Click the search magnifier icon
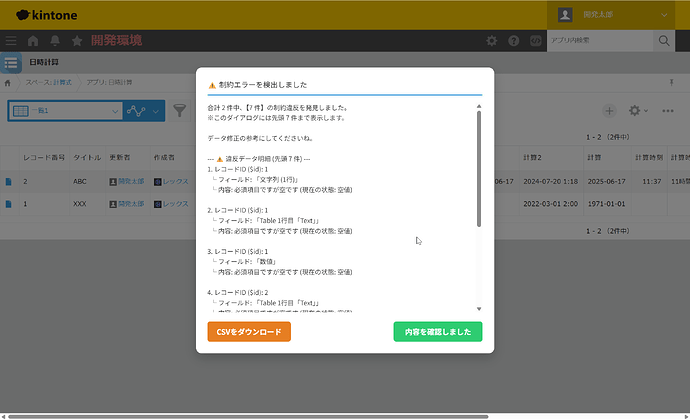 pos(664,41)
